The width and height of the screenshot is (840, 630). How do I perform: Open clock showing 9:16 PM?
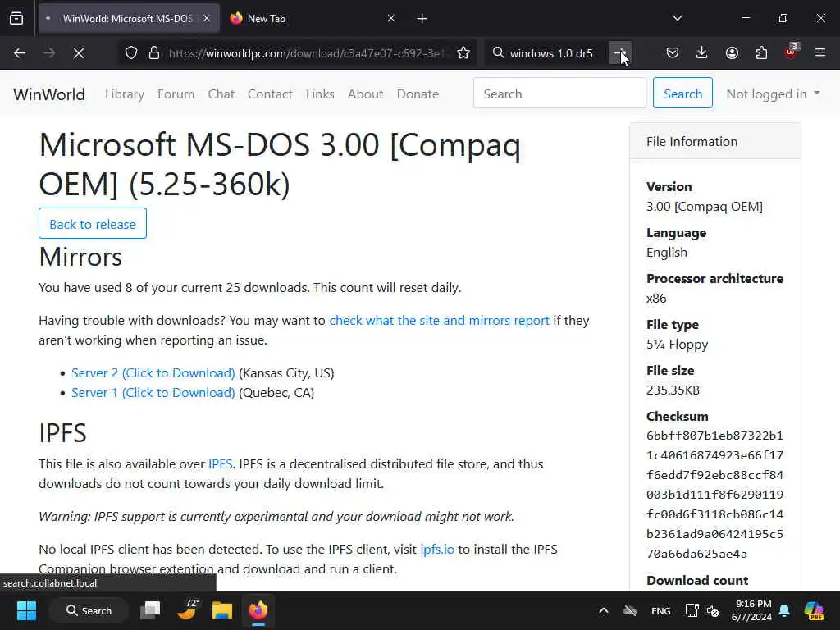[751, 610]
